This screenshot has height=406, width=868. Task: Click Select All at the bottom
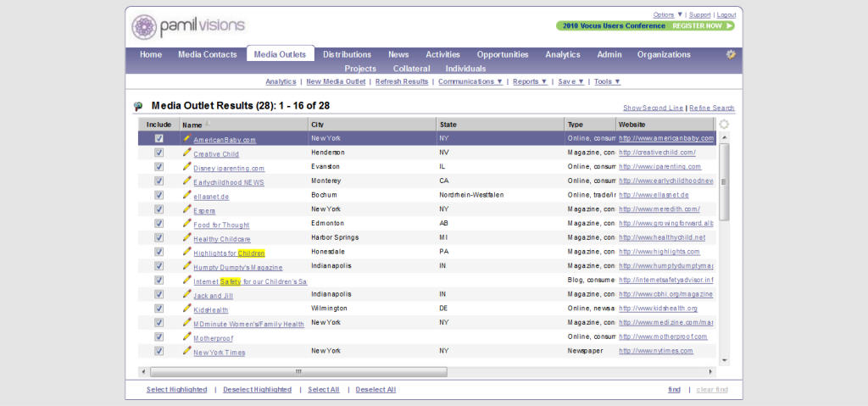pos(324,389)
